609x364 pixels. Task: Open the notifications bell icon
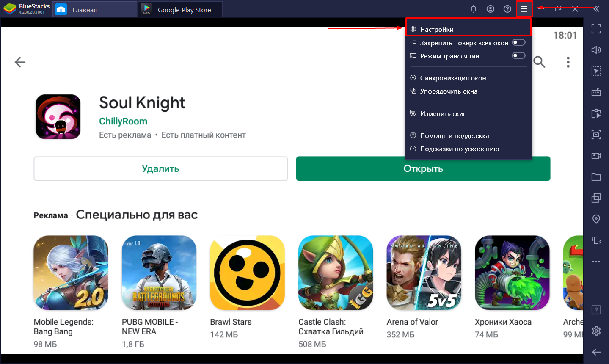[x=474, y=9]
